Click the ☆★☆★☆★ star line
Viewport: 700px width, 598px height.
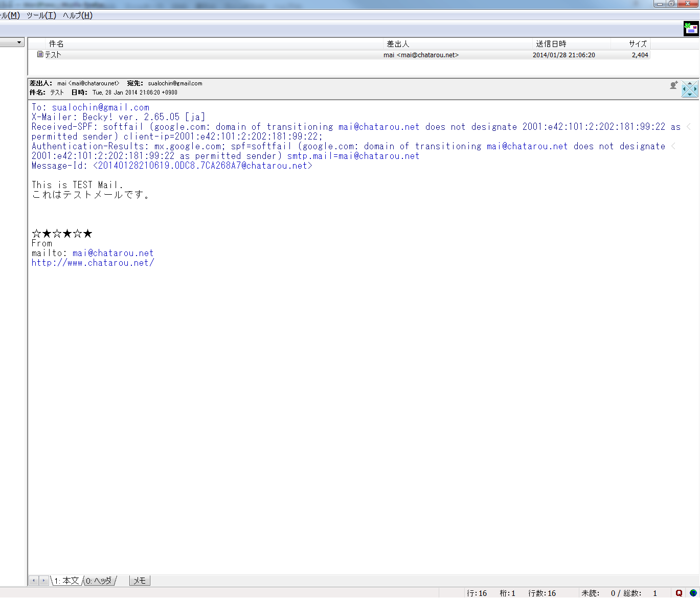coord(62,234)
